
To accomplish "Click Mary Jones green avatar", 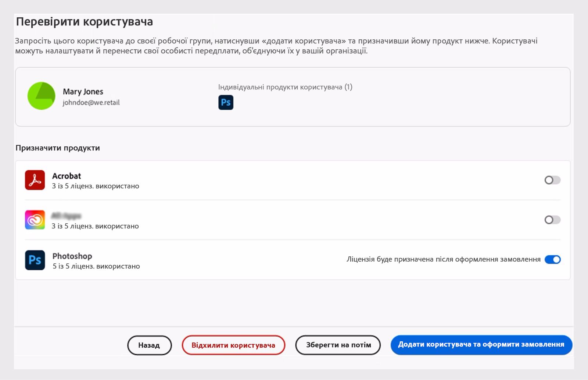I will pos(41,96).
